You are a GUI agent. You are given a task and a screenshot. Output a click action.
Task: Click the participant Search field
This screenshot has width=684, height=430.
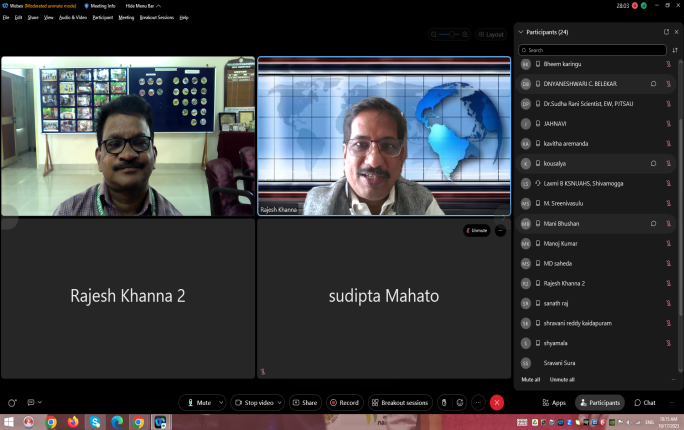pyautogui.click(x=592, y=50)
